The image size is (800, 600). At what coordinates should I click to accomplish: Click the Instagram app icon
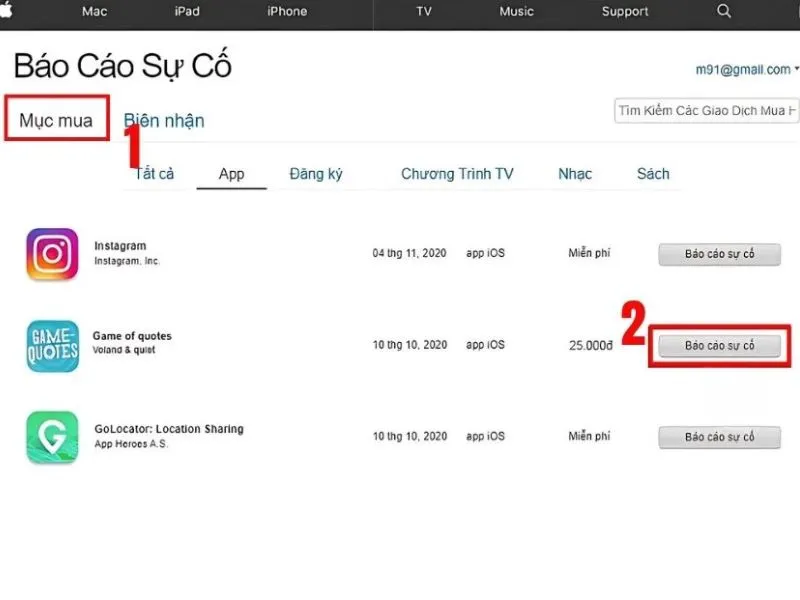point(53,254)
